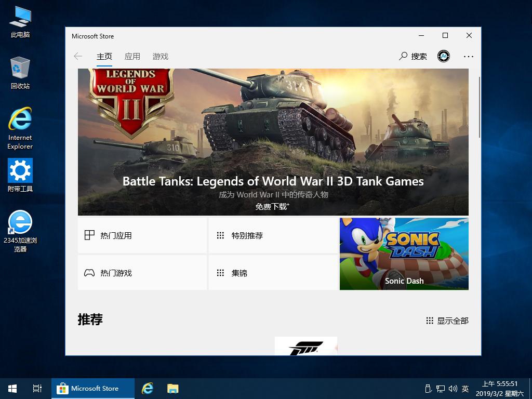This screenshot has width=532, height=399.
Task: Open Store search (搜索)
Action: (x=413, y=56)
